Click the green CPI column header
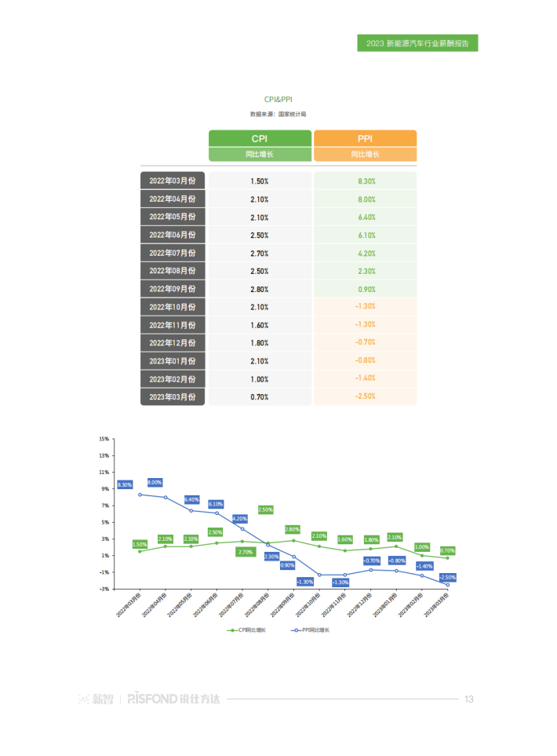This screenshot has height=756, width=557. 260,138
